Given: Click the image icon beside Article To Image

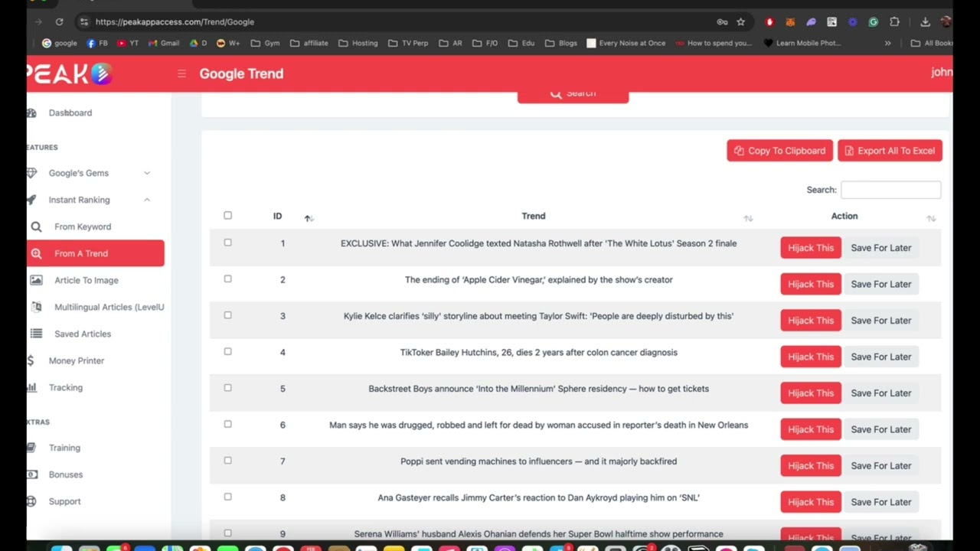Looking at the screenshot, I should point(36,280).
